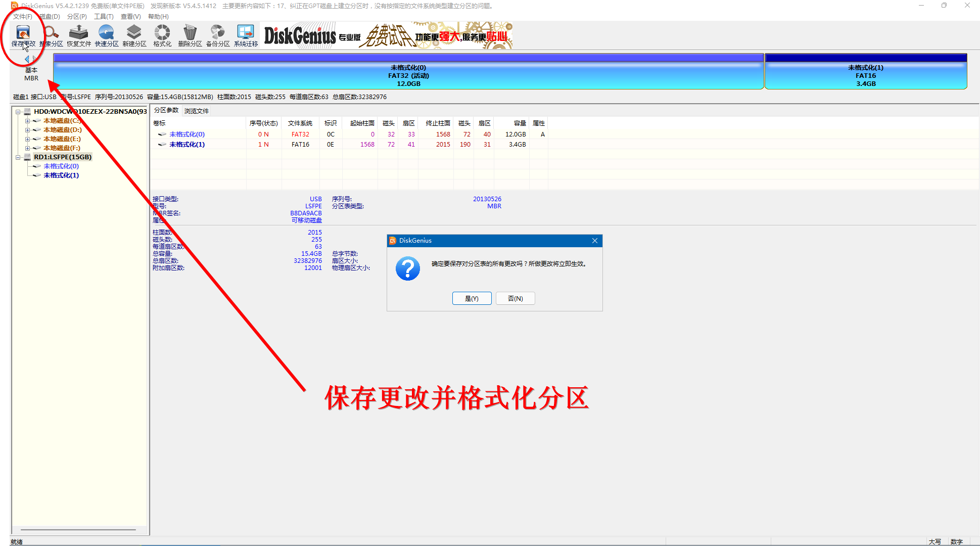Close the DiskGenius confirmation dialog
Image resolution: width=980 pixels, height=546 pixels.
[x=595, y=241]
